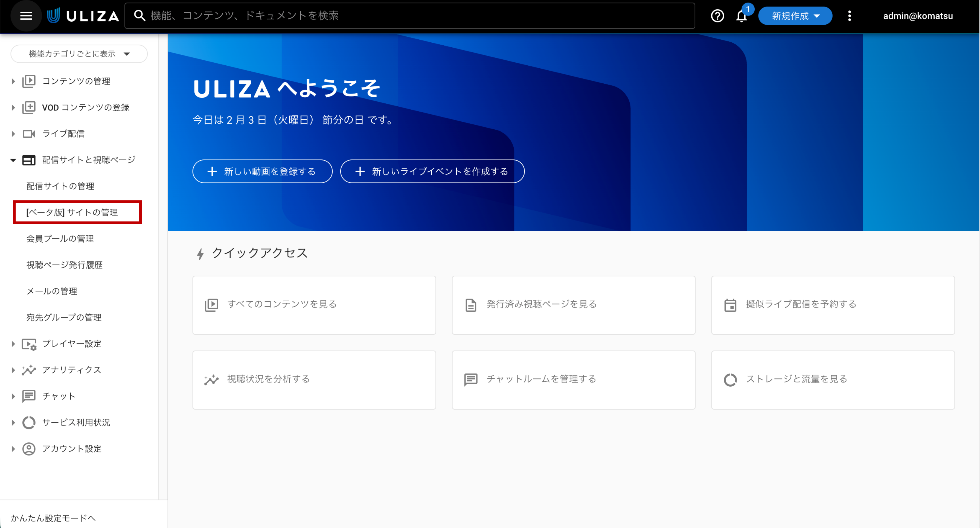The height and width of the screenshot is (528, 980).
Task: Expand the チャット section arrow
Action: coord(13,396)
